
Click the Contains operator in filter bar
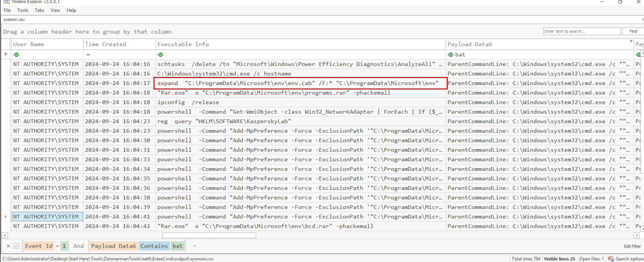tap(154, 246)
